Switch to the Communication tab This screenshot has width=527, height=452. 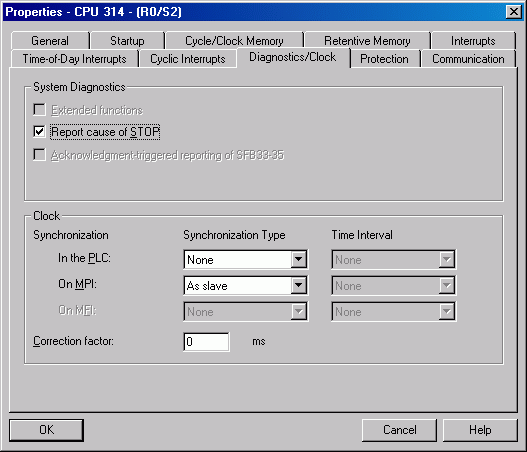point(468,59)
